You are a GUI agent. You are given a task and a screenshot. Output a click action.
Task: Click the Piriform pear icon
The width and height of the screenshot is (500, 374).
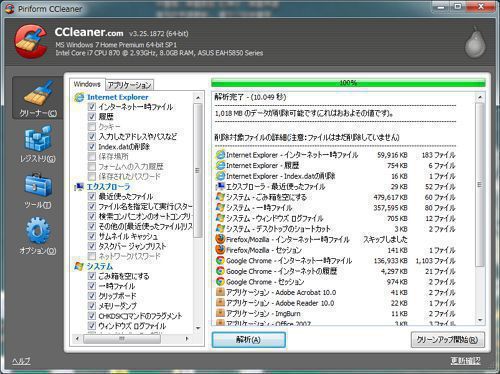475,42
